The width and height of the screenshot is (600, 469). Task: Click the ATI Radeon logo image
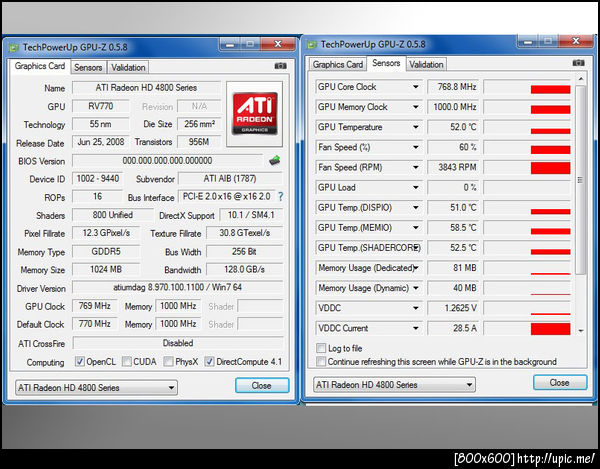[x=254, y=114]
